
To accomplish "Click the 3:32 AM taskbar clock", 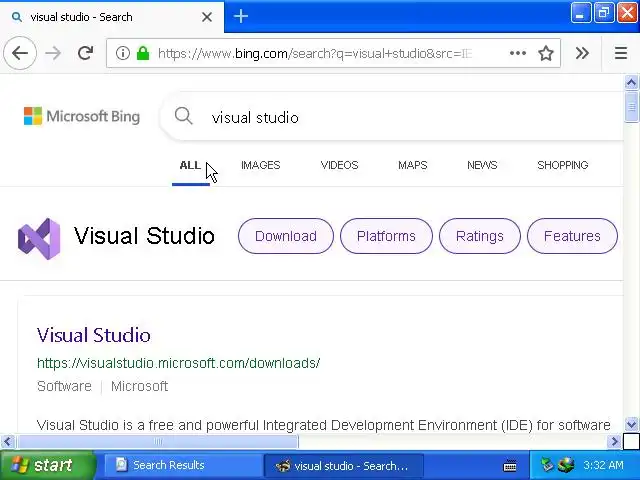I will tap(603, 465).
